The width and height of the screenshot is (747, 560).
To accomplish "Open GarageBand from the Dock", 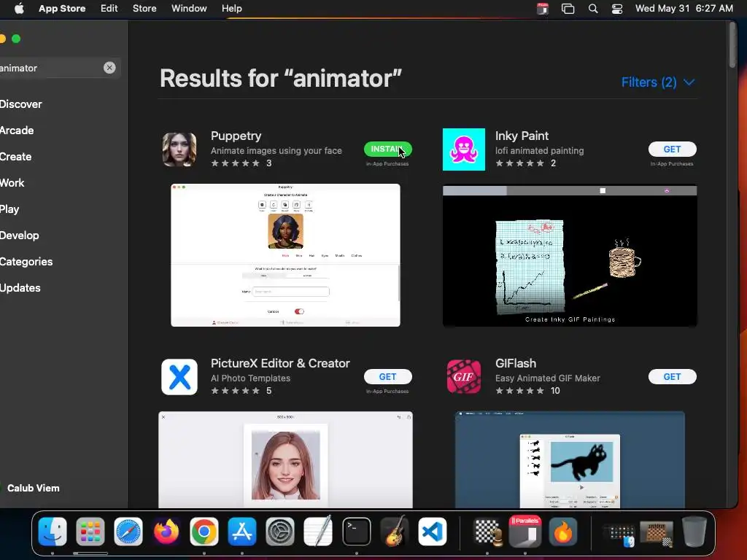I will point(395,532).
